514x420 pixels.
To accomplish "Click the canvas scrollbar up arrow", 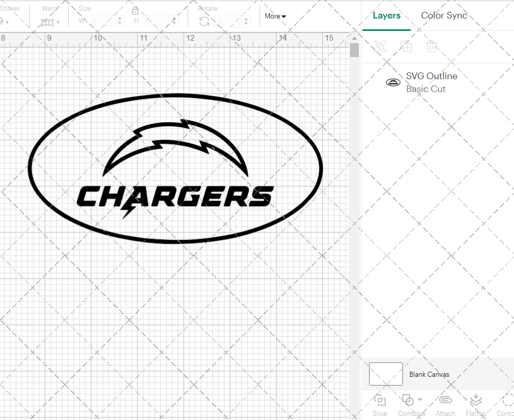I will tap(354, 39).
